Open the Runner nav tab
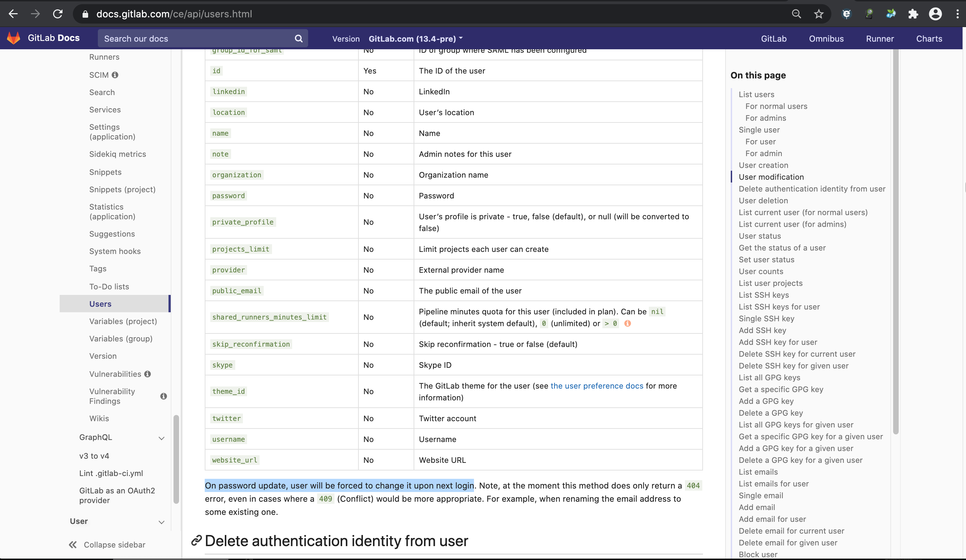966x560 pixels. [880, 39]
